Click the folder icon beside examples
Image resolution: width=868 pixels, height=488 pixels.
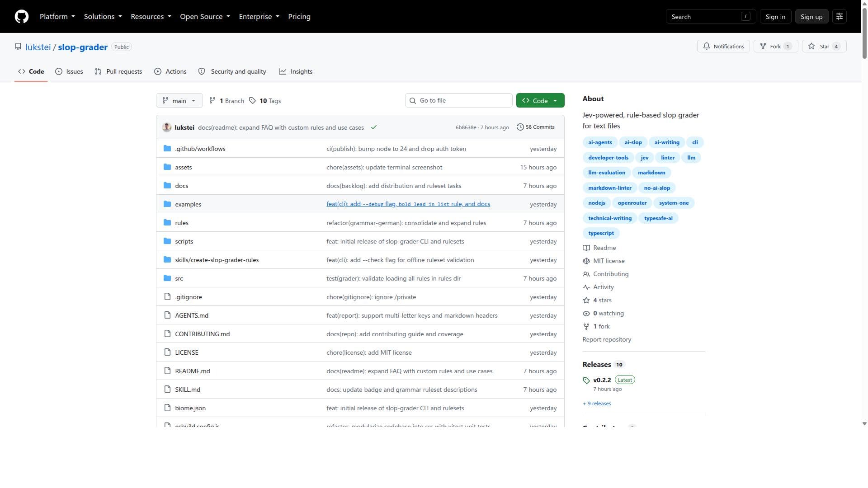[x=167, y=204]
